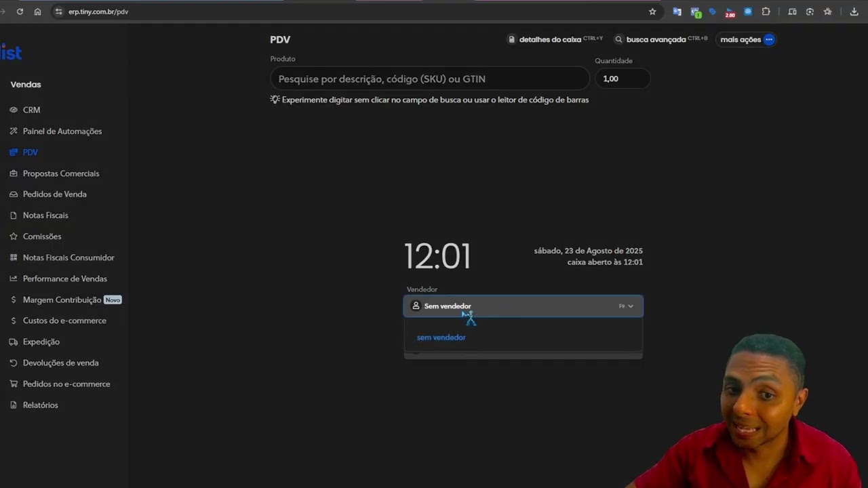Open busca avançada
868x488 pixels.
point(661,39)
